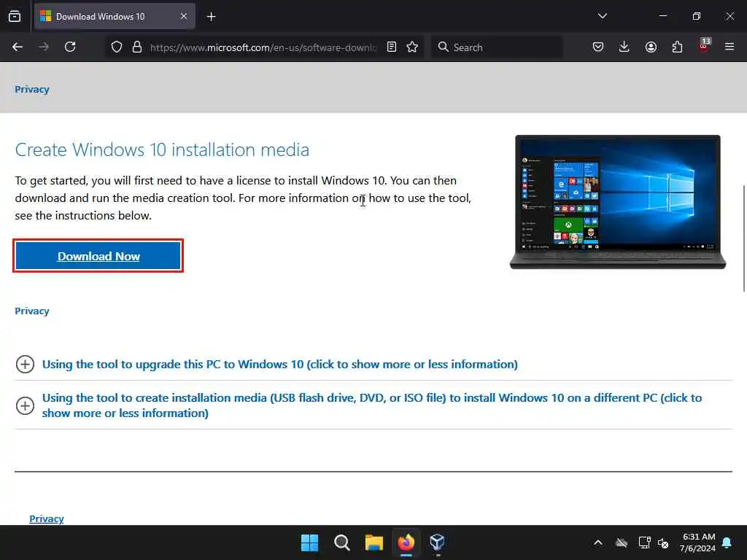Close the Download Windows 10 tab
This screenshot has height=560, width=747.
pos(184,17)
